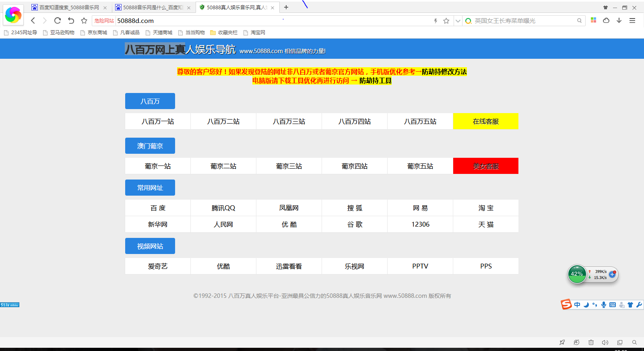The height and width of the screenshot is (351, 644).
Task: Bookmark page with star inside address bar
Action: (446, 21)
